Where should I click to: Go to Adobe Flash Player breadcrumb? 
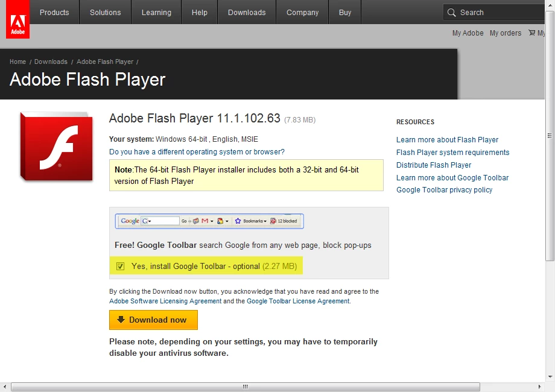105,62
